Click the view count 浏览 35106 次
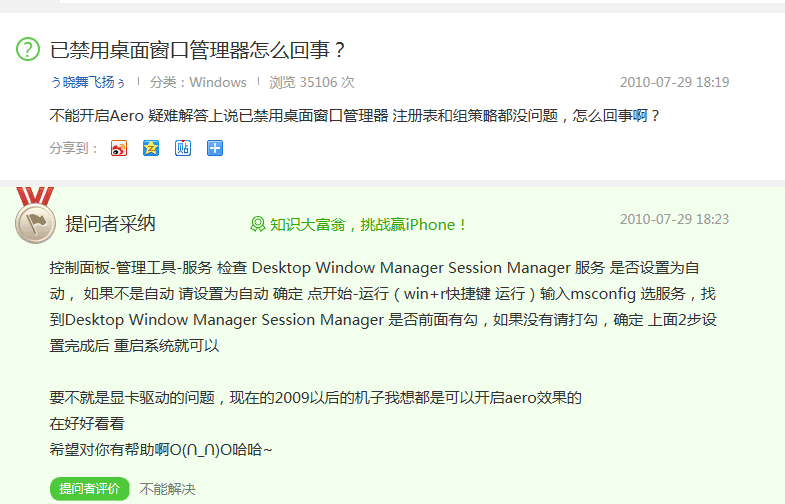Image resolution: width=785 pixels, height=504 pixels. [x=311, y=82]
